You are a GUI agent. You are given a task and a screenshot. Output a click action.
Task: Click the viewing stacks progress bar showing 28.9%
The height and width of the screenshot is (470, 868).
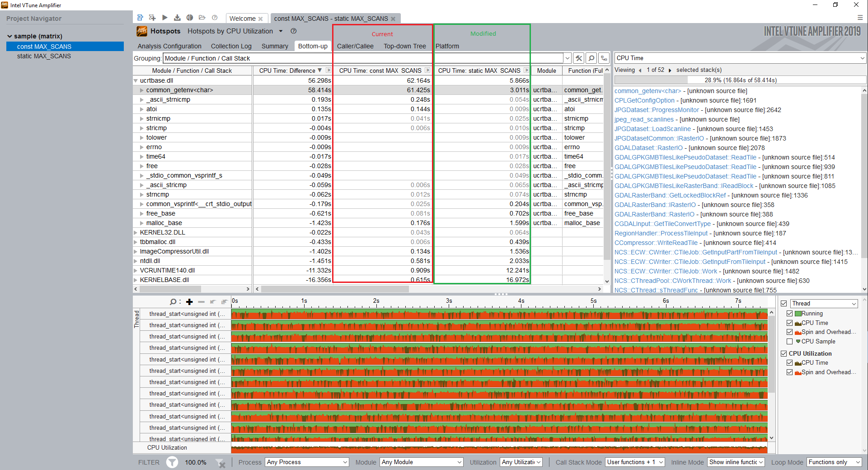(x=740, y=80)
